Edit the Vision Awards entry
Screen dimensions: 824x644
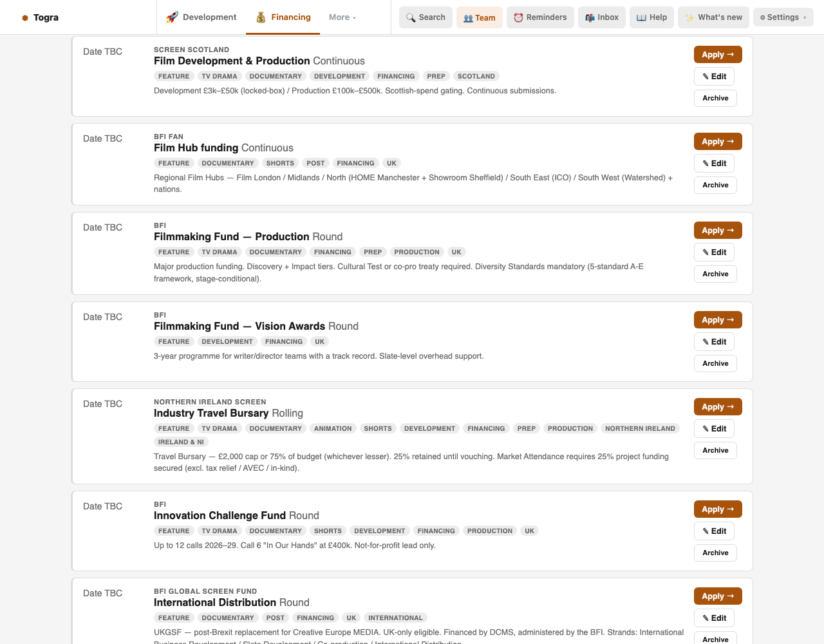pyautogui.click(x=715, y=342)
